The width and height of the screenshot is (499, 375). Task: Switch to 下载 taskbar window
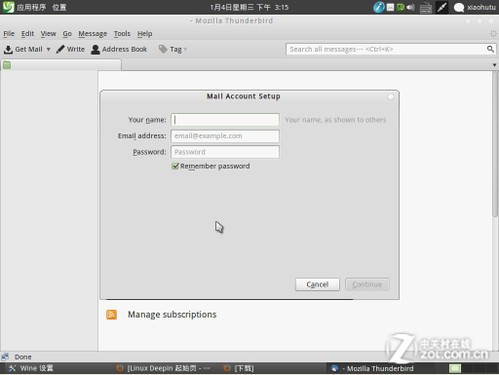239,368
